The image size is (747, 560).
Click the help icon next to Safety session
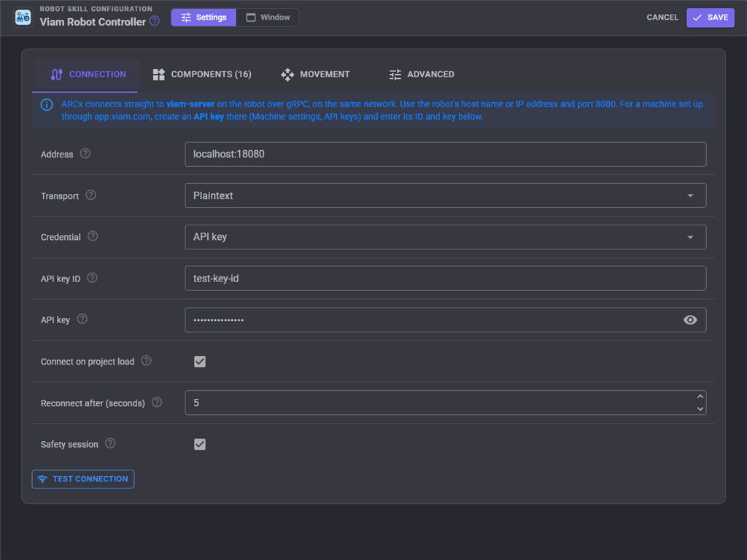(x=110, y=443)
